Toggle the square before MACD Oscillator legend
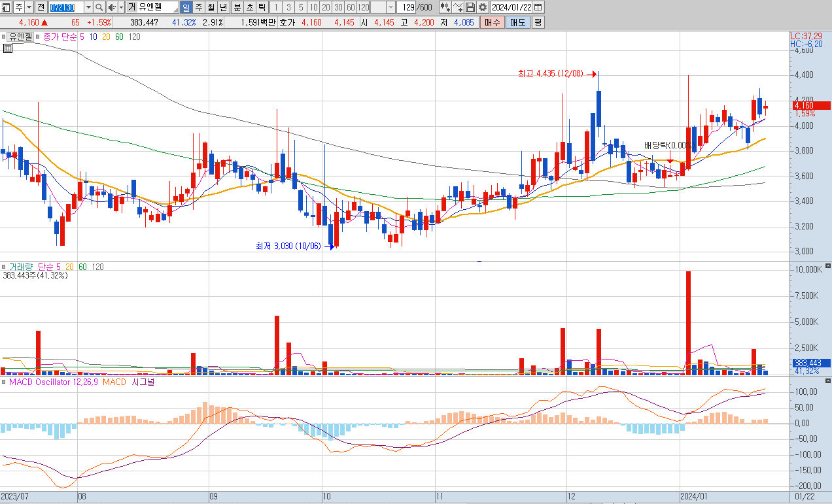 (x=3, y=382)
